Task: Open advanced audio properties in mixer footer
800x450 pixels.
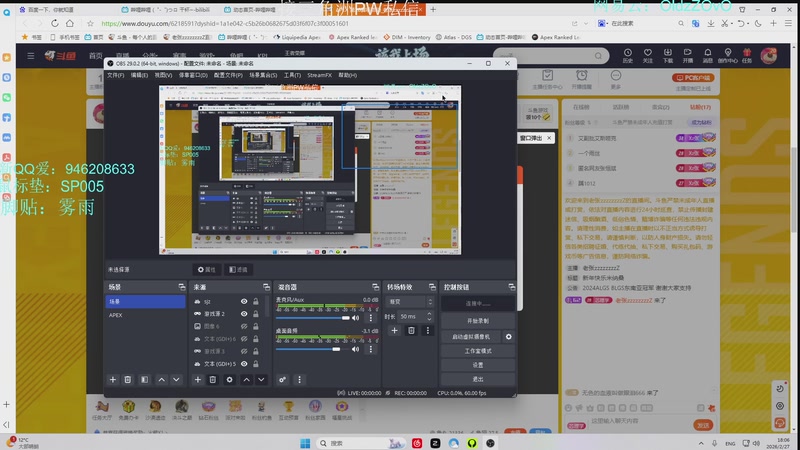Action: point(282,380)
